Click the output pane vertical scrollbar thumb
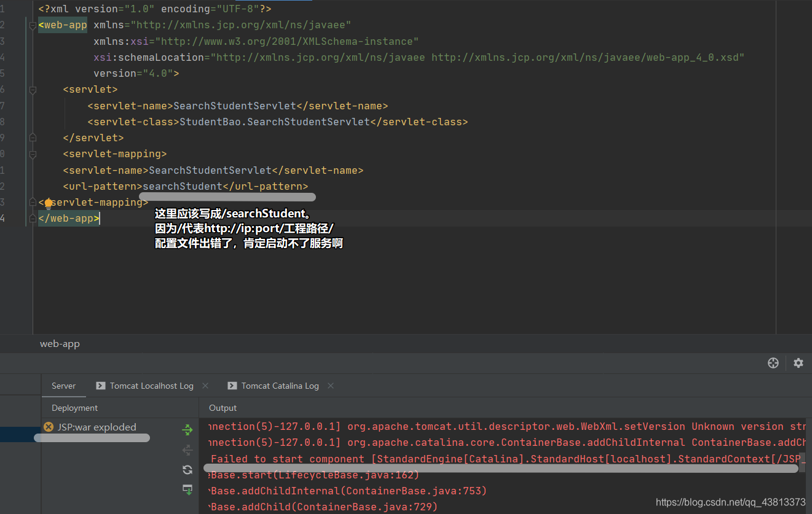Viewport: 812px width, 514px height. 802,461
